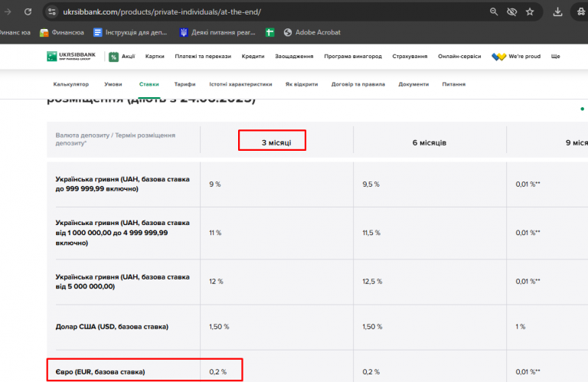Open the Платежі та перекази menu
The width and height of the screenshot is (588, 382).
tap(203, 56)
